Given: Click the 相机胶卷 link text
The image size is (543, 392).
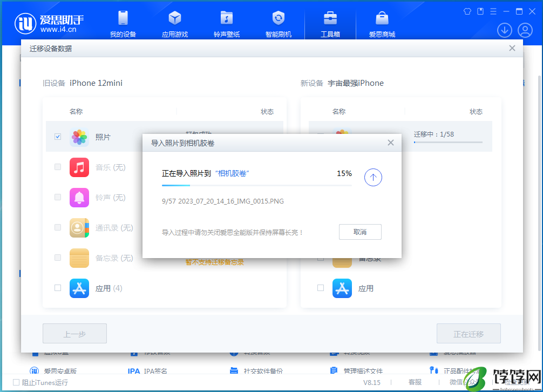Looking at the screenshot, I should point(232,173).
